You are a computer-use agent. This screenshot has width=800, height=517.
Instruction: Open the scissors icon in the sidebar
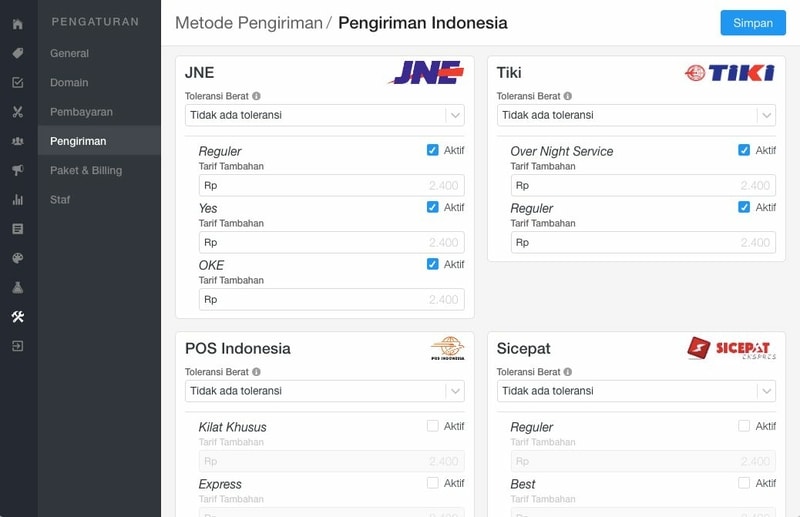point(18,112)
